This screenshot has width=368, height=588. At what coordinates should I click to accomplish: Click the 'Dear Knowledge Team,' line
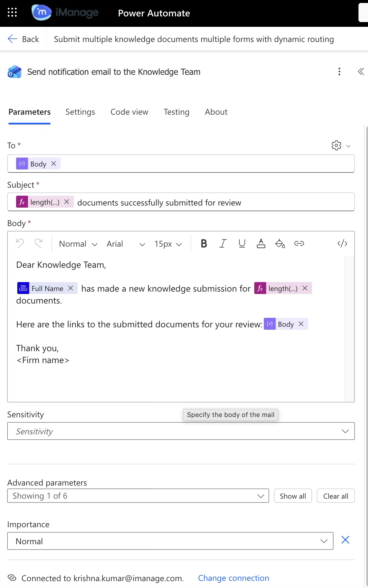coord(61,265)
